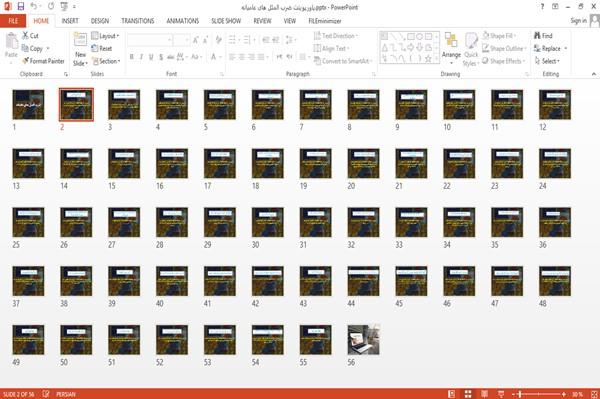Switch to Normal view in status bar

pyautogui.click(x=452, y=394)
